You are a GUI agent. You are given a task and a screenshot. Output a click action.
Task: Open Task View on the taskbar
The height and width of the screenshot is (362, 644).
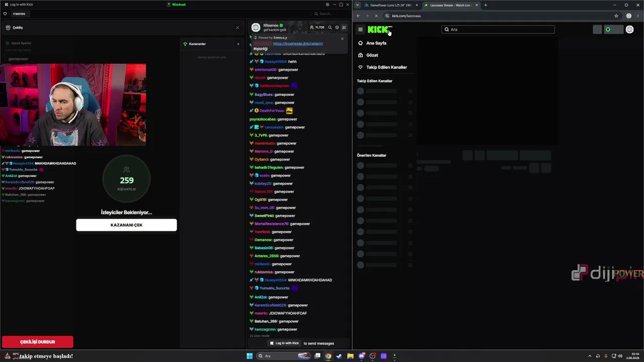(x=317, y=356)
